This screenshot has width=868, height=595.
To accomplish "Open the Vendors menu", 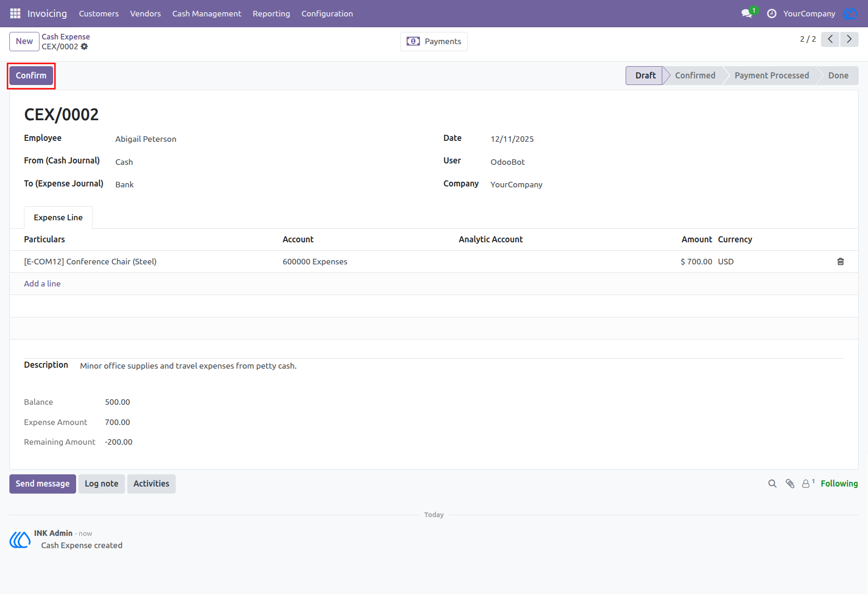I will point(146,14).
